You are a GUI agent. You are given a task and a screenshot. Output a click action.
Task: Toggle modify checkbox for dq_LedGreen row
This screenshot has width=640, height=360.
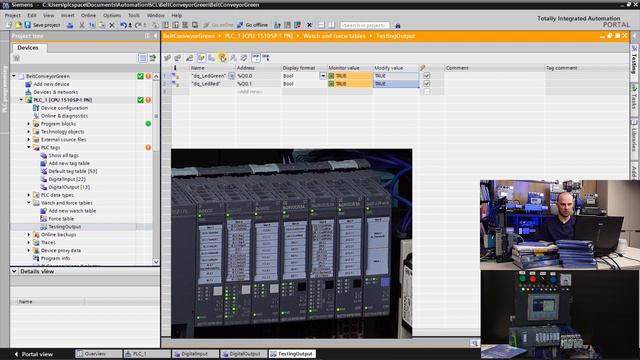(x=427, y=76)
